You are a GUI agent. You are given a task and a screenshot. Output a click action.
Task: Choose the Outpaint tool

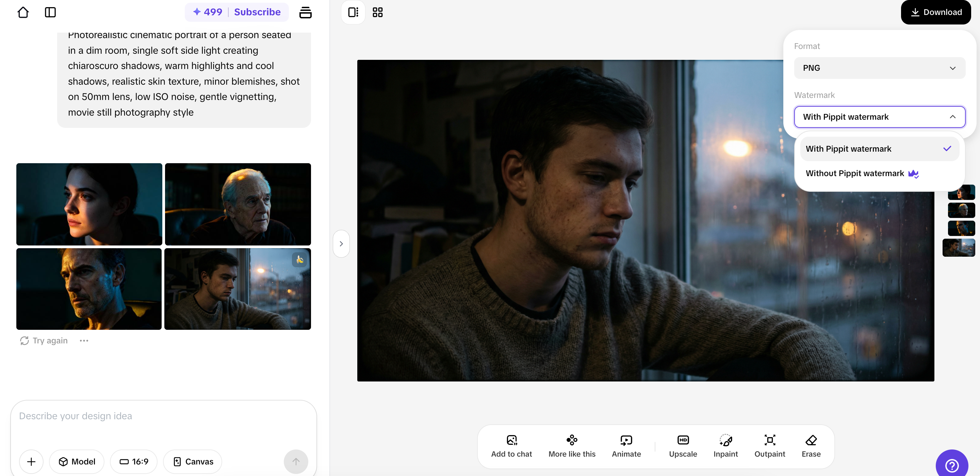tap(770, 446)
